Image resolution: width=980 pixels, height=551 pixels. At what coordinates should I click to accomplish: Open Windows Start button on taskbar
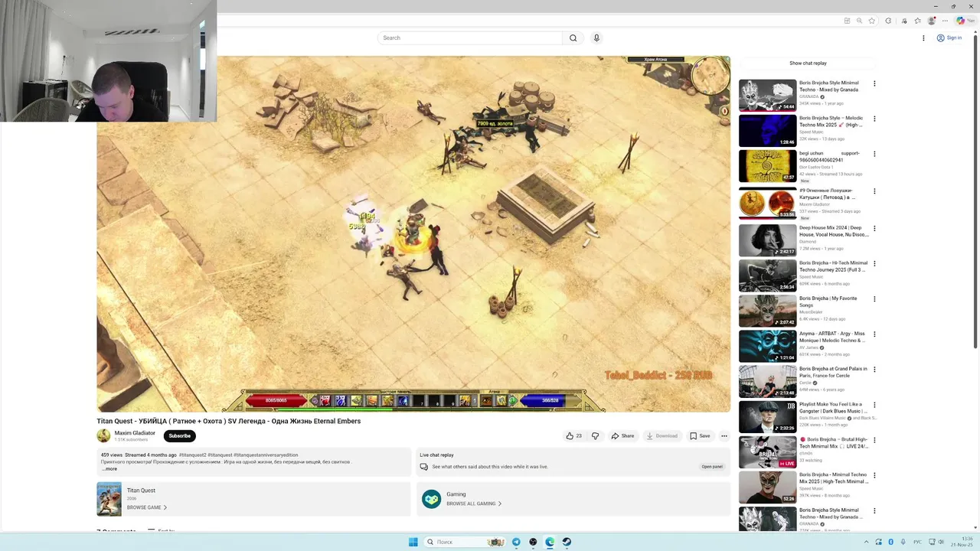[x=413, y=542]
